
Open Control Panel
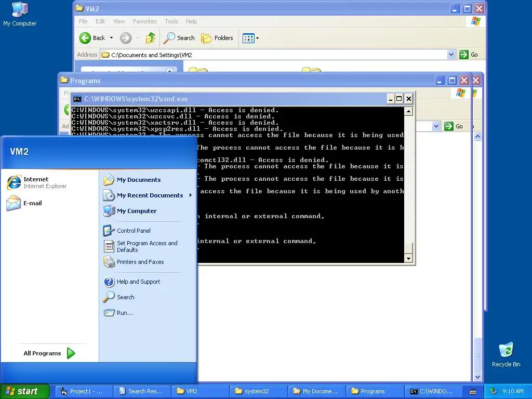[127, 231]
